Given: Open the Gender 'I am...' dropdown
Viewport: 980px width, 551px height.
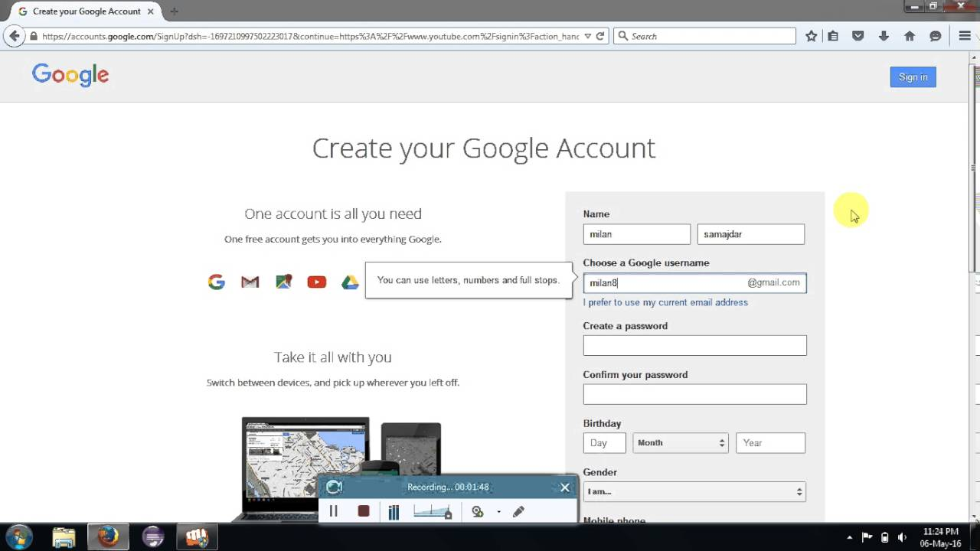Looking at the screenshot, I should click(x=694, y=491).
